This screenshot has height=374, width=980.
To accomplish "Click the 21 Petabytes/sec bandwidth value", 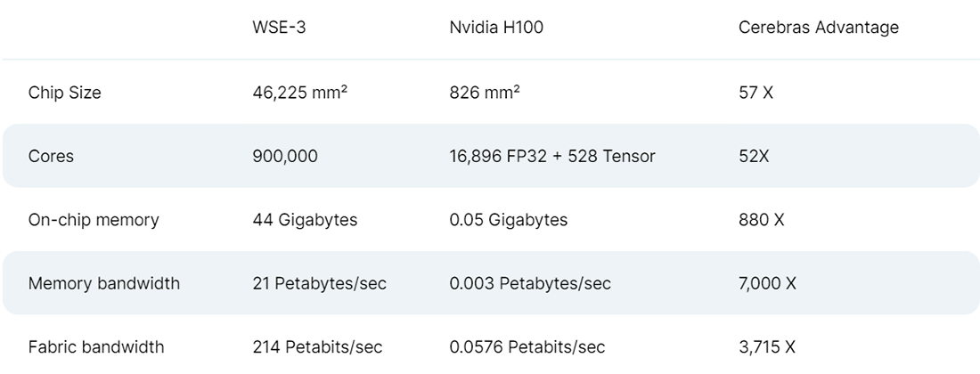I will (319, 284).
